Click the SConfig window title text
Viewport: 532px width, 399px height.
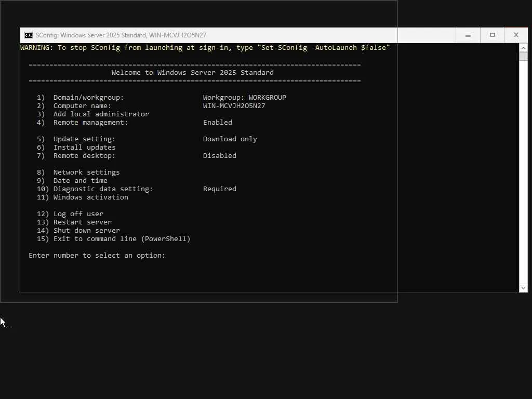tap(121, 35)
